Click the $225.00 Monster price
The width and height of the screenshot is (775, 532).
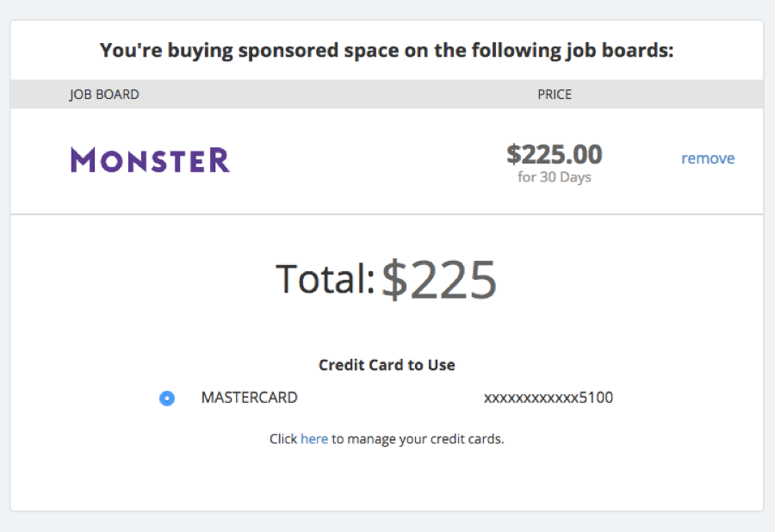pos(554,154)
